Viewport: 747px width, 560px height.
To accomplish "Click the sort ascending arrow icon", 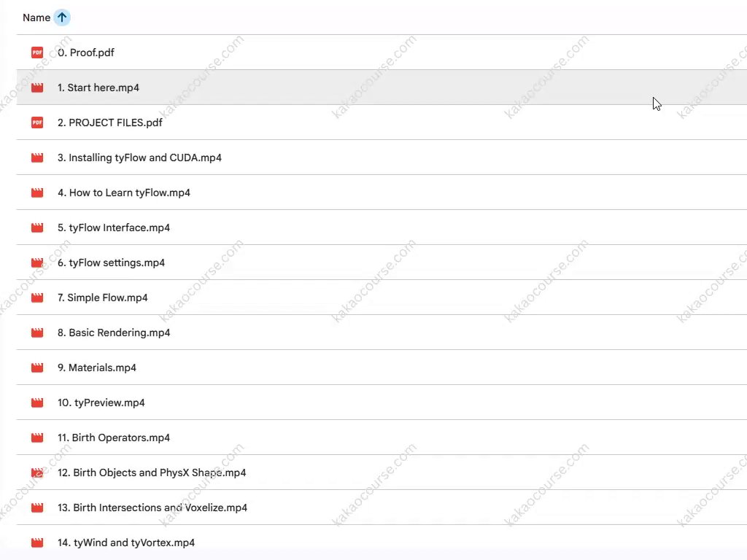I will [x=62, y=17].
